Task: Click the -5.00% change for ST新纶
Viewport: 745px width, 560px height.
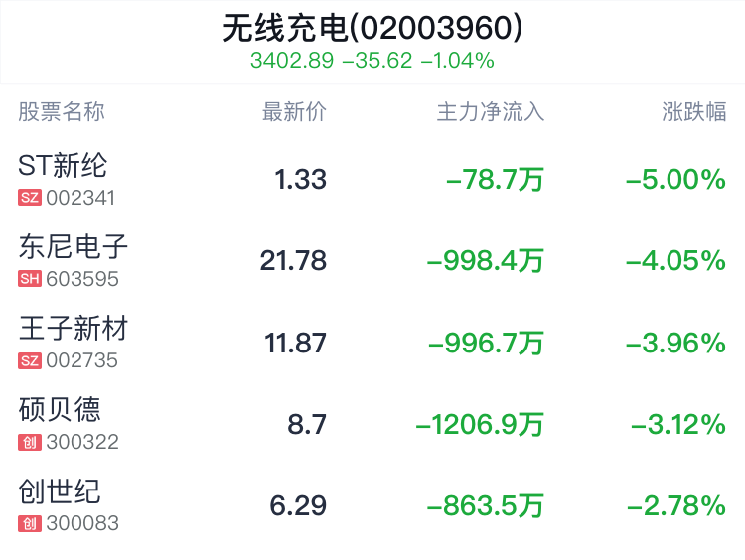Action: pos(675,180)
